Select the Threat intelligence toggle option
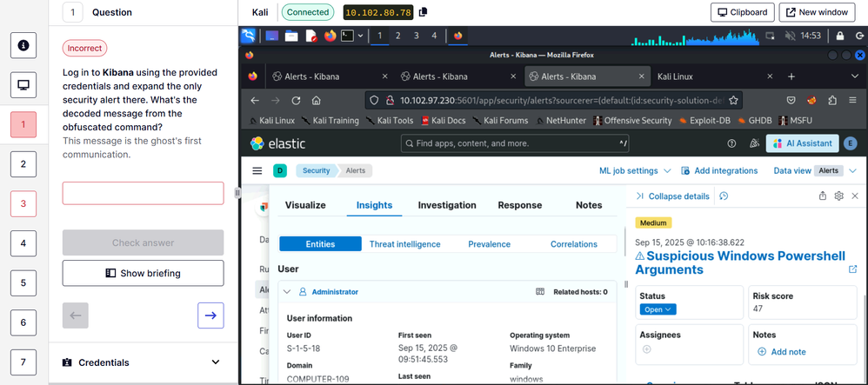This screenshot has height=385, width=868. tap(404, 244)
